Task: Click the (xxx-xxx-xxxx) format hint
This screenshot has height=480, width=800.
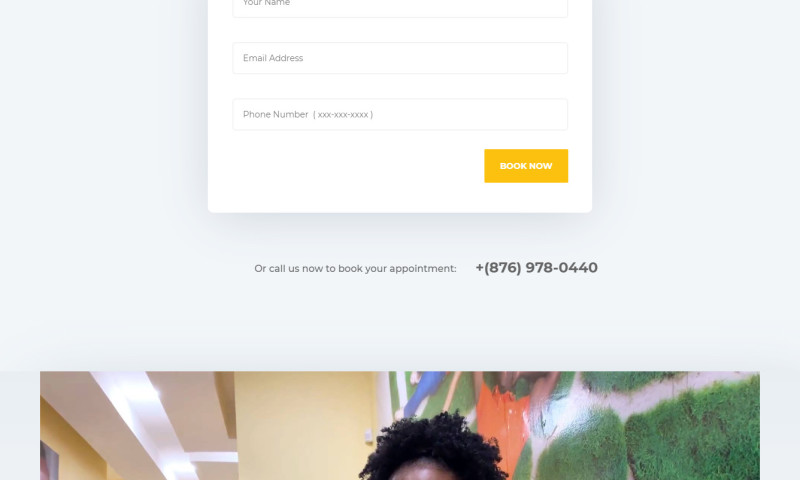Action: point(343,115)
